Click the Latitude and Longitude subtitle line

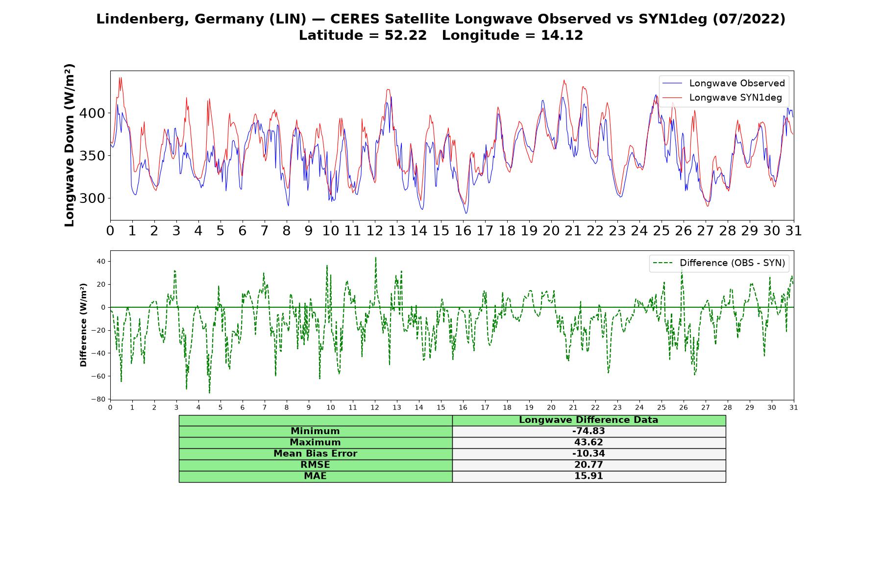click(441, 35)
